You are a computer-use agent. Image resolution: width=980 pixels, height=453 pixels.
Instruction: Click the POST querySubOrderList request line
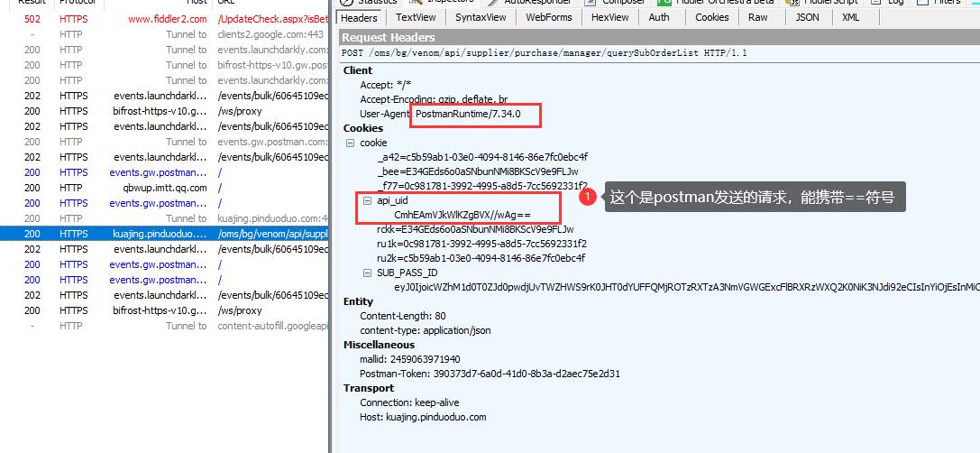point(545,54)
